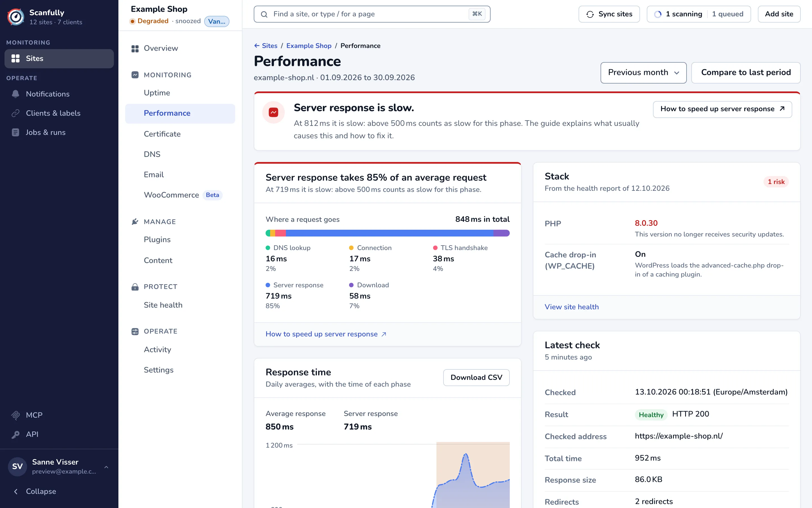Click the Sync sites refresh icon
The height and width of the screenshot is (508, 812).
[x=590, y=14]
